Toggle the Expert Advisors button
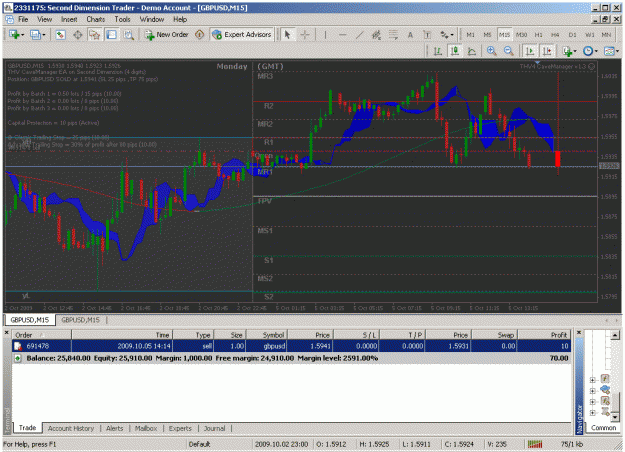The width and height of the screenshot is (625, 452). click(x=242, y=35)
